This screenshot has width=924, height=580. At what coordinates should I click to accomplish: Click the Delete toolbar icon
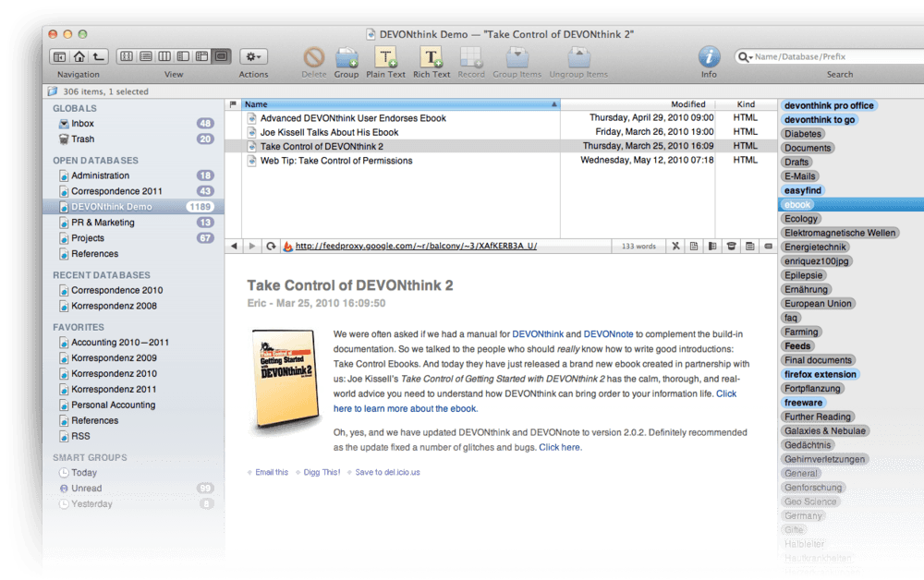[313, 57]
